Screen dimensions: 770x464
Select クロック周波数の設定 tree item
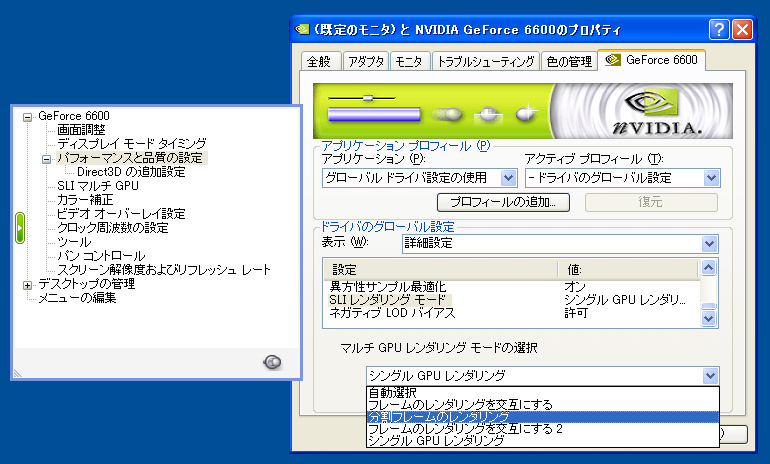[x=112, y=228]
